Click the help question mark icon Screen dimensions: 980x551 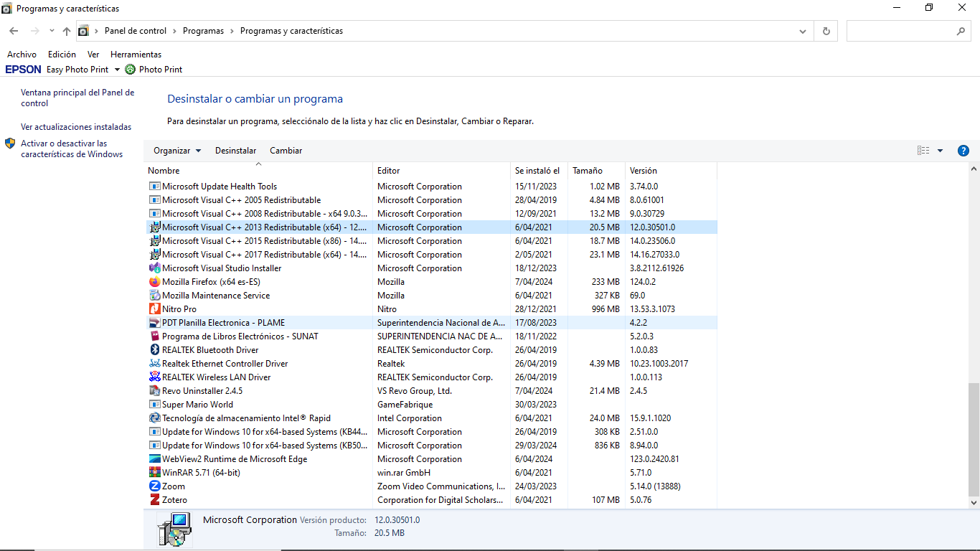click(x=963, y=151)
